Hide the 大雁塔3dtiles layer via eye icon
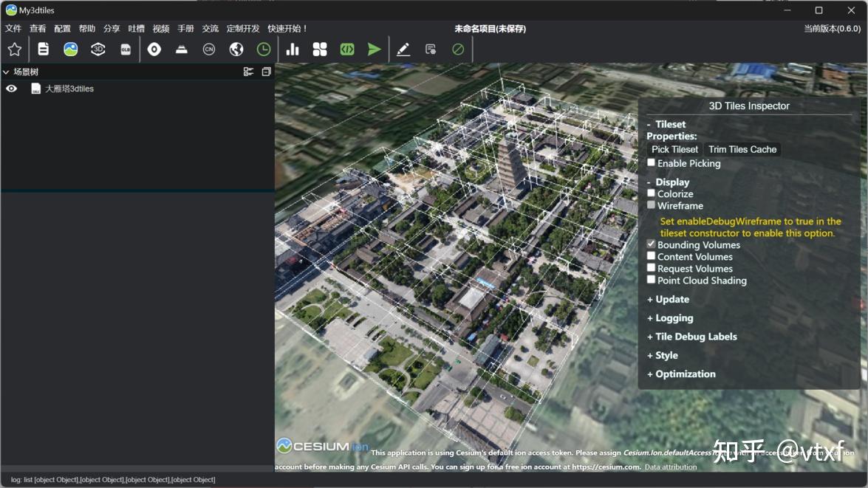Image resolution: width=868 pixels, height=488 pixels. (12, 89)
